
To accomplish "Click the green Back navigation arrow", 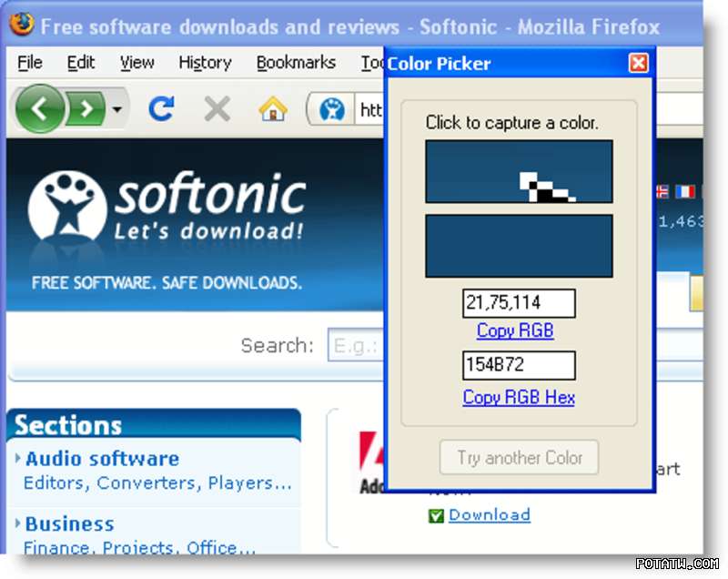I will pos(40,110).
